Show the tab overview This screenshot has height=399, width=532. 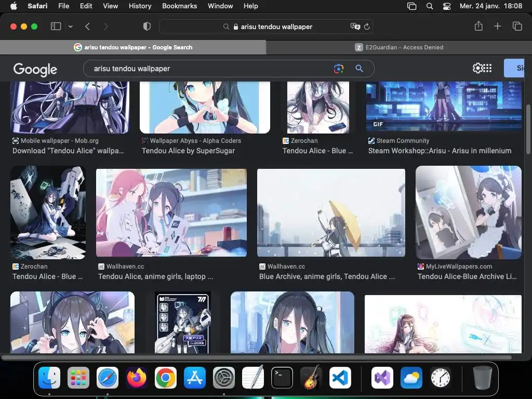point(517,26)
